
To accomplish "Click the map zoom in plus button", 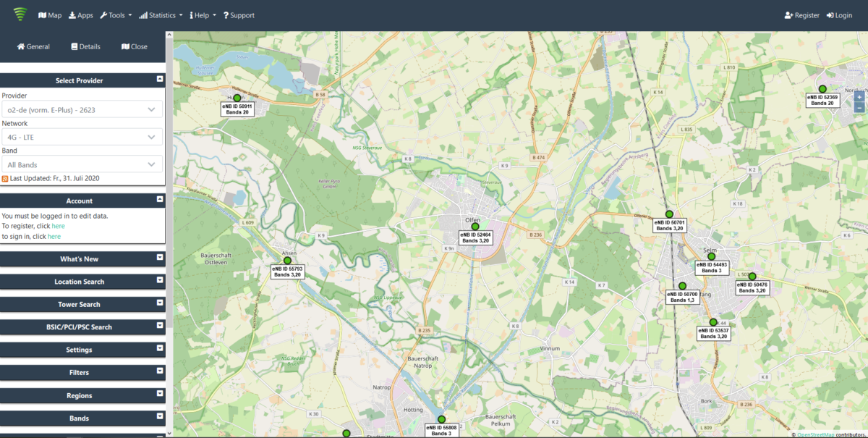I will coord(859,96).
